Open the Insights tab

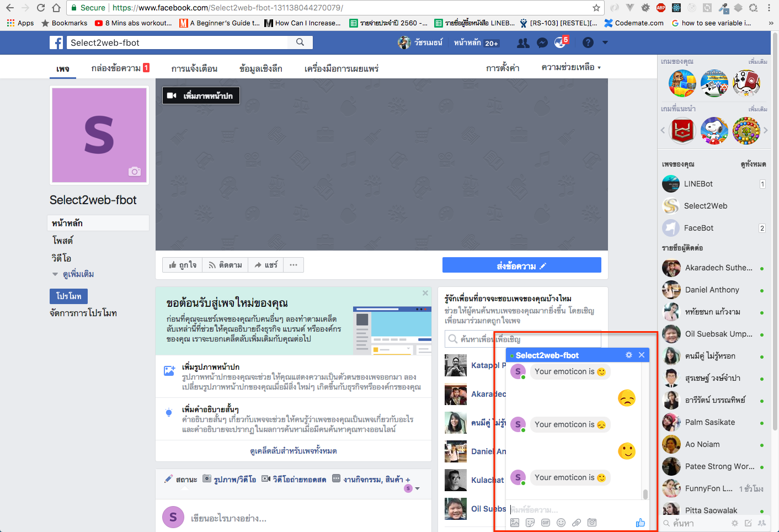261,68
